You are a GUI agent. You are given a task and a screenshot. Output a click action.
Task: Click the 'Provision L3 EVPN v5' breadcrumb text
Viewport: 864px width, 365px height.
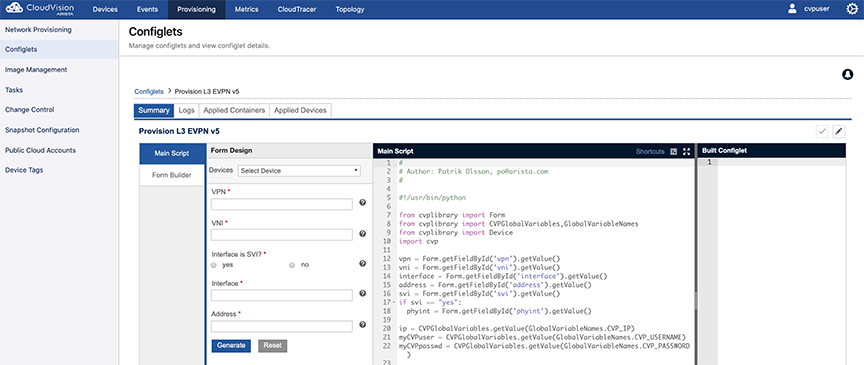point(207,91)
